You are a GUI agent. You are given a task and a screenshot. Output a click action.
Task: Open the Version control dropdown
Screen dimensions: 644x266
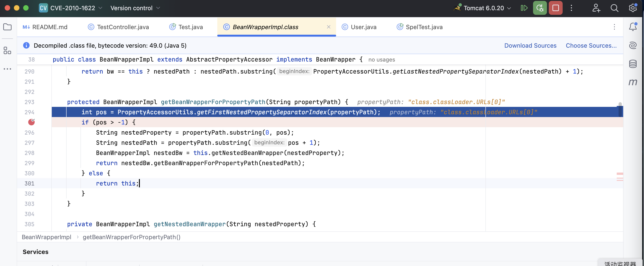(135, 8)
